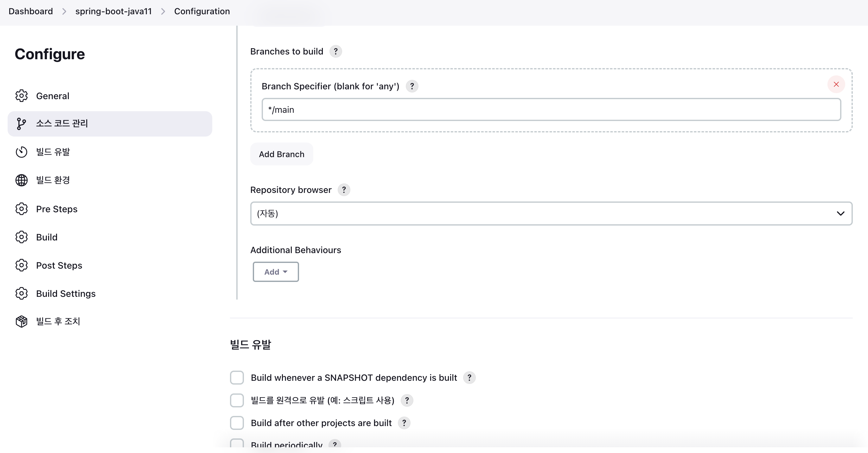868x453 pixels.
Task: Show help for Branch Specifier field
Action: [412, 86]
